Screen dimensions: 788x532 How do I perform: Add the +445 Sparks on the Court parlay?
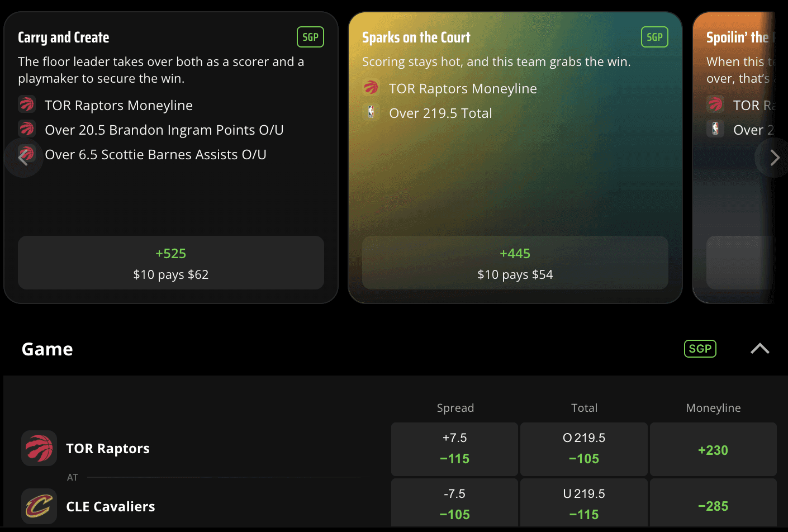tap(515, 263)
